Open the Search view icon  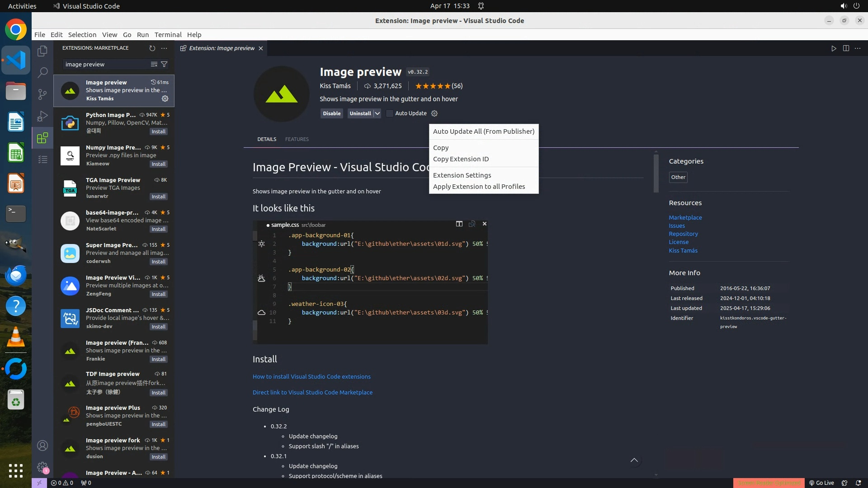(42, 72)
